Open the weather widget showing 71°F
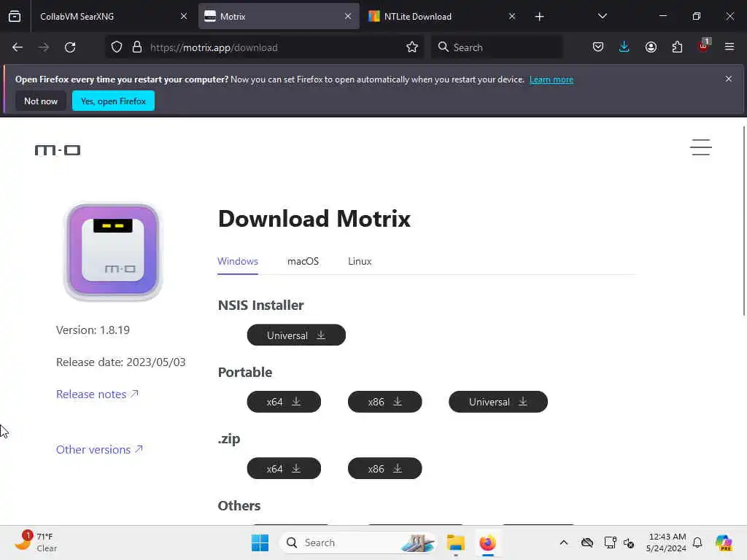The image size is (747, 560). tap(36, 542)
